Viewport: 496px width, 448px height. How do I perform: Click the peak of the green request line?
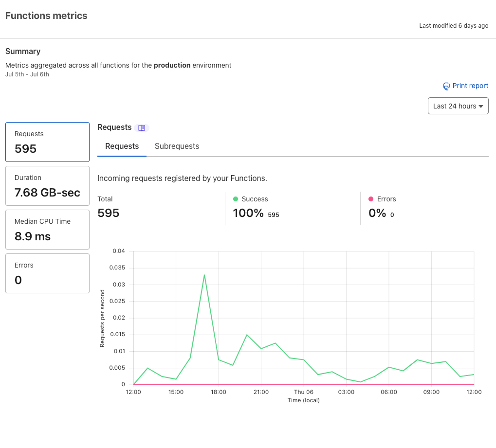click(x=204, y=275)
